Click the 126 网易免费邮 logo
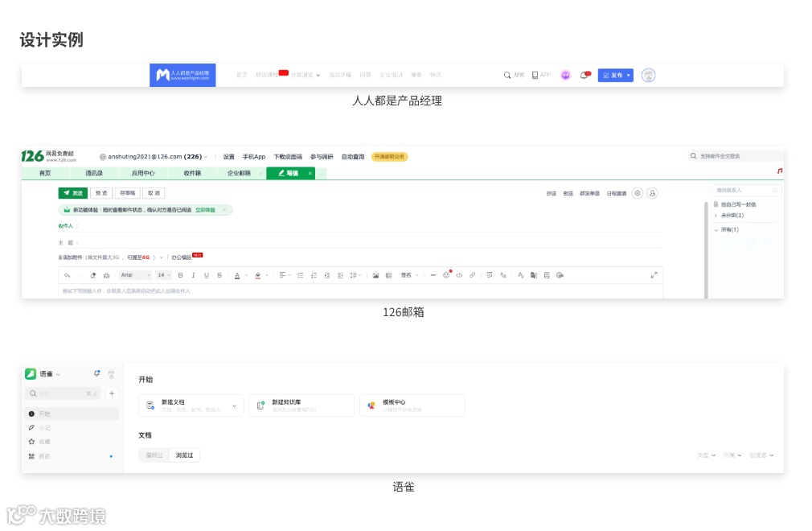812x531 pixels. pos(48,156)
